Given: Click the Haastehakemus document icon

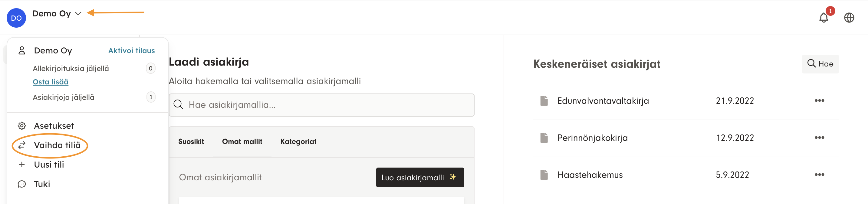Looking at the screenshot, I should coord(544,175).
